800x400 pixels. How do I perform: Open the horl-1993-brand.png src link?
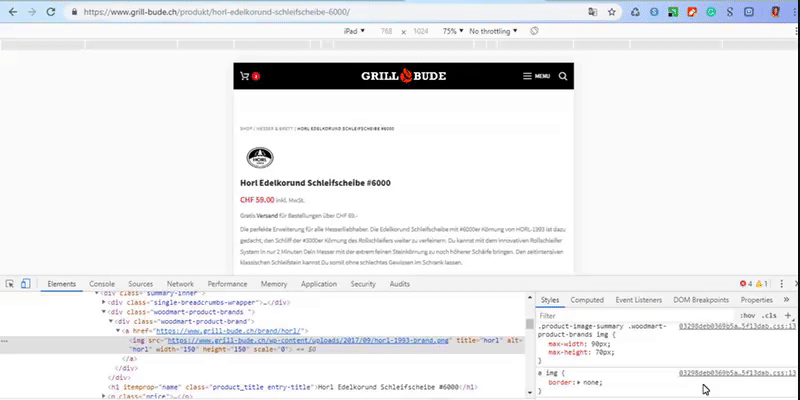308,340
